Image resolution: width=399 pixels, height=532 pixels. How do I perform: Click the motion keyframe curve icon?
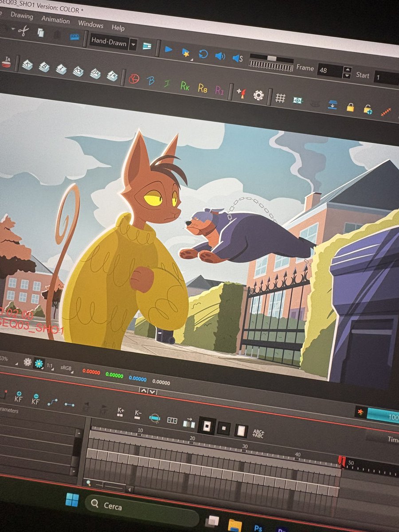pos(52,402)
